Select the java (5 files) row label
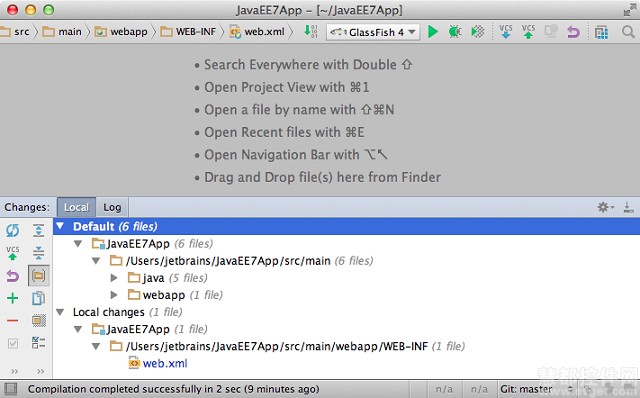Image resolution: width=640 pixels, height=398 pixels. coord(175,278)
